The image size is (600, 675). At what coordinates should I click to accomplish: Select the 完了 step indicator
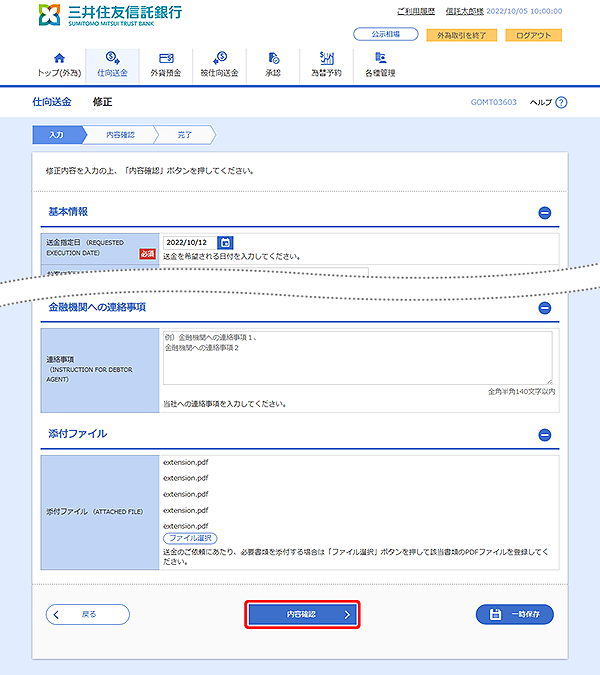(x=185, y=135)
